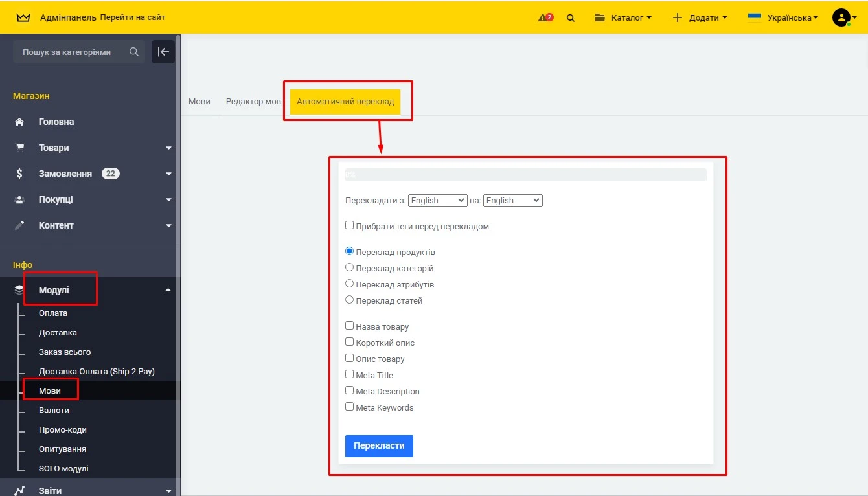The width and height of the screenshot is (868, 496).
Task: Open the target language dropdown after на:
Action: [x=512, y=200]
